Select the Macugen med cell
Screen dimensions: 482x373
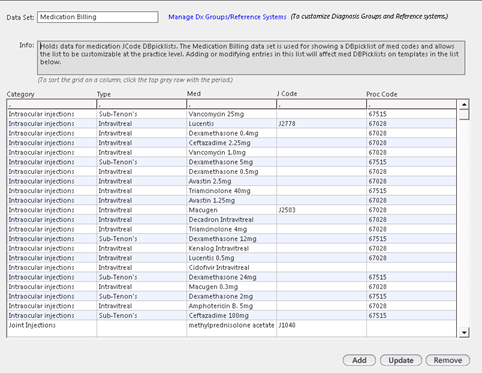(x=231, y=210)
